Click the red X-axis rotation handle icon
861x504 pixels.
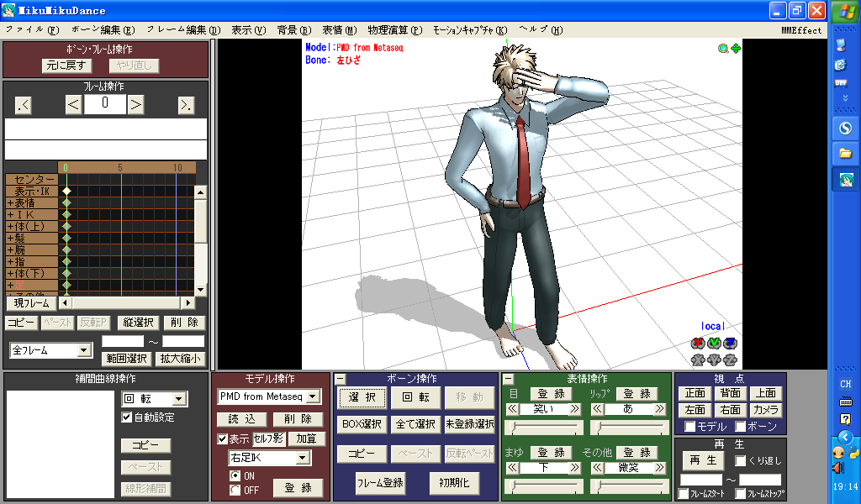[x=698, y=344]
